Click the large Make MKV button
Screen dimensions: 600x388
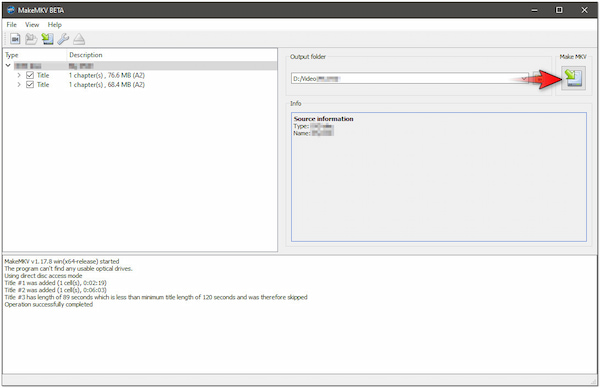573,78
